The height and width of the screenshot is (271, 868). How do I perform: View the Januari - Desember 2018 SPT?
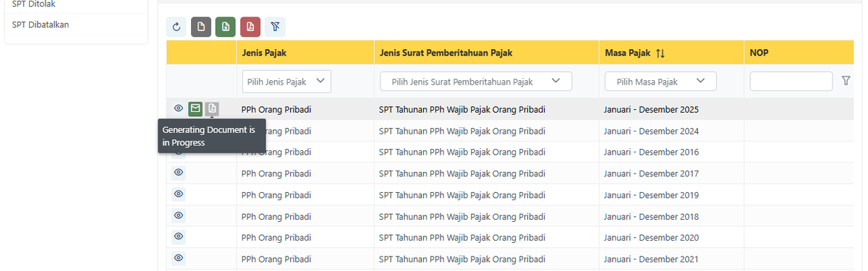coord(179,215)
